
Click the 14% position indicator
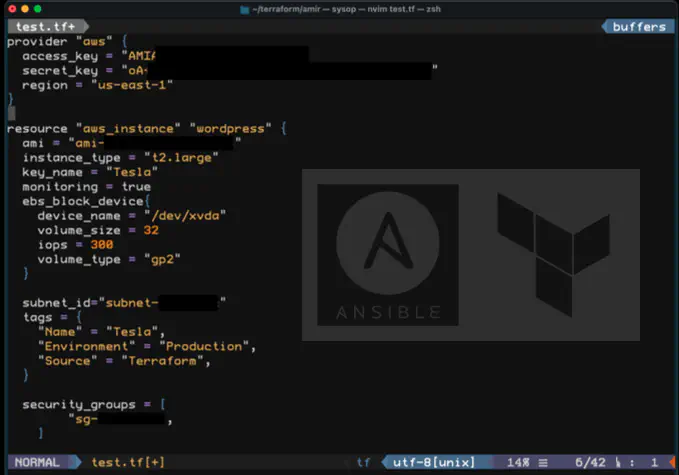[x=518, y=462]
